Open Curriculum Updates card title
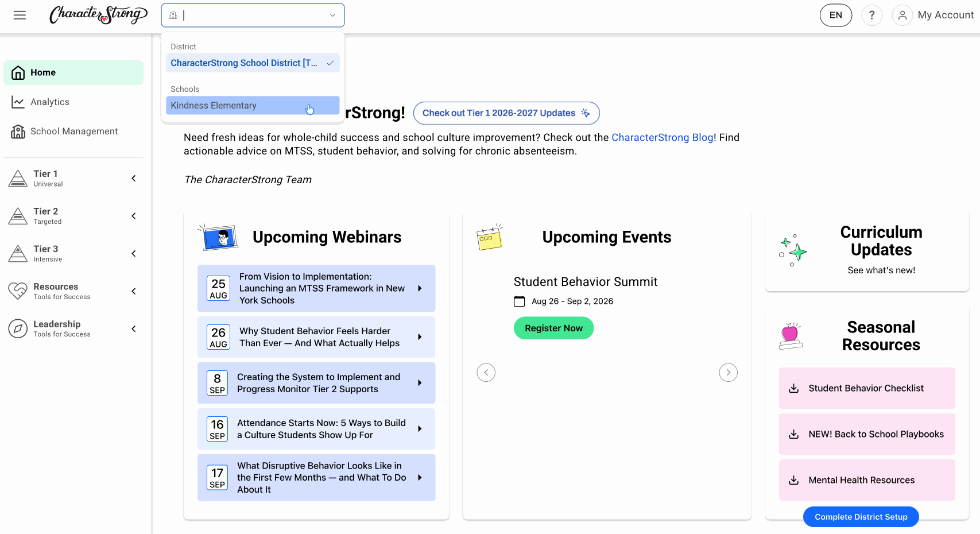 [881, 241]
